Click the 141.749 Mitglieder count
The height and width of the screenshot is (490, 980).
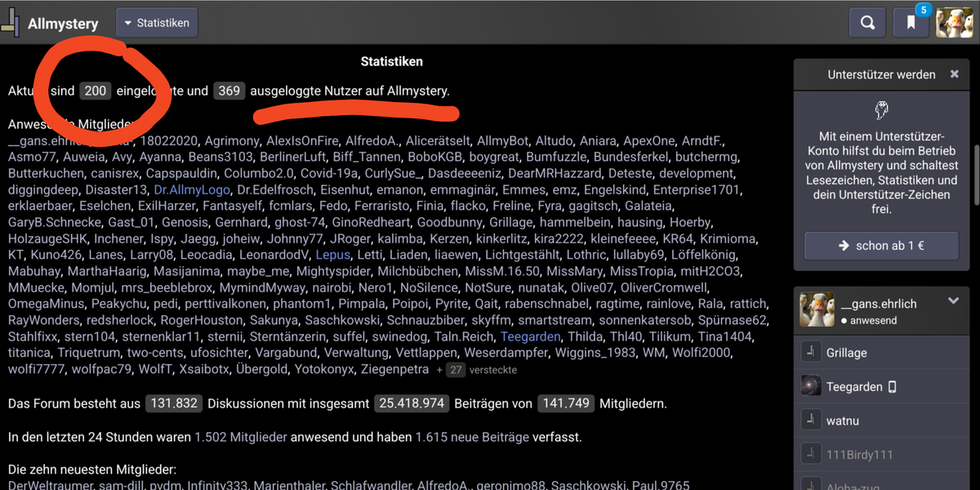tap(565, 403)
